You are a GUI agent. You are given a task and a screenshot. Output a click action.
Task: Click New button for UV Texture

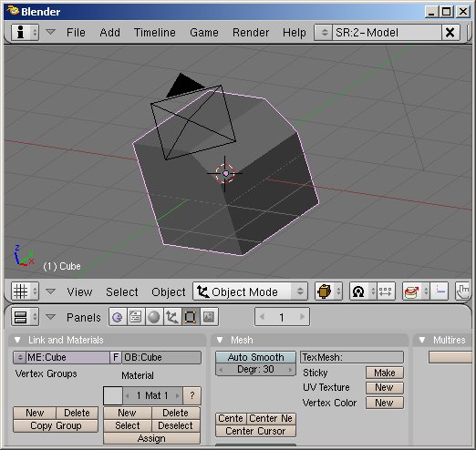[x=385, y=387]
